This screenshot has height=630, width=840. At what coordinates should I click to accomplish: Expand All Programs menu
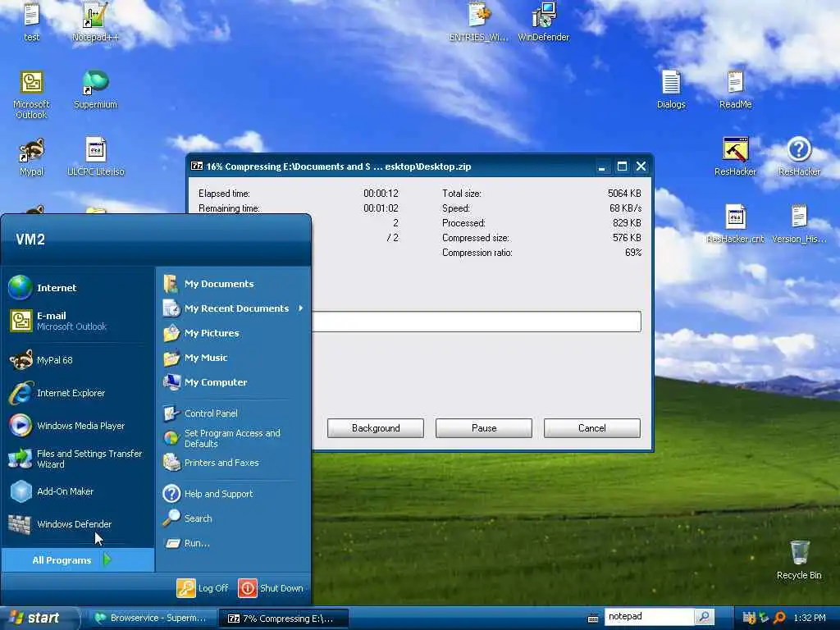coord(78,560)
